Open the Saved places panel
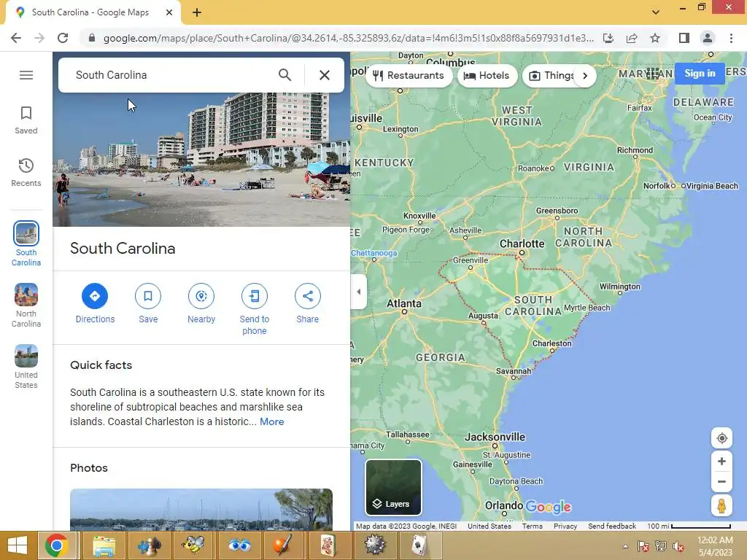 click(x=26, y=120)
